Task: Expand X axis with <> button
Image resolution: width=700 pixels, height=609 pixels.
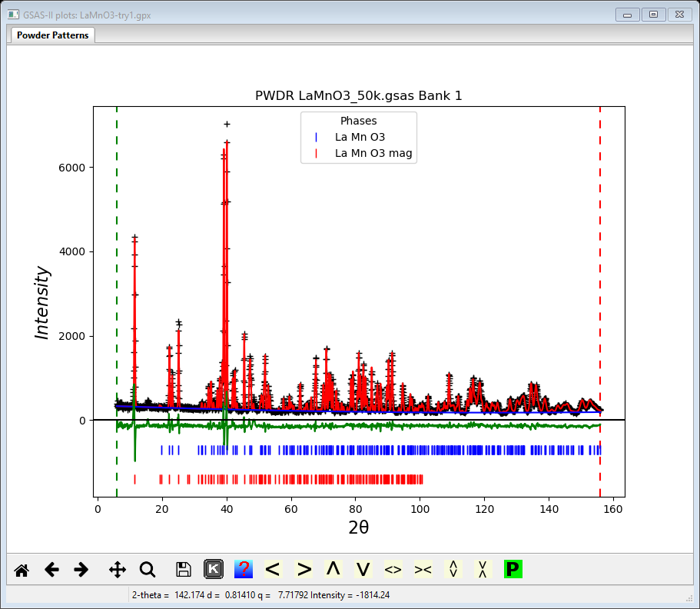Action: 393,569
